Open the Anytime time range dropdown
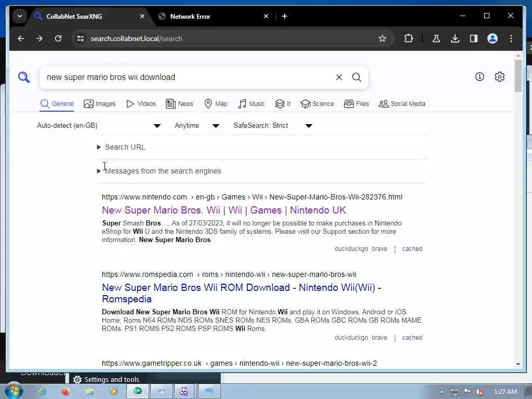 point(197,126)
